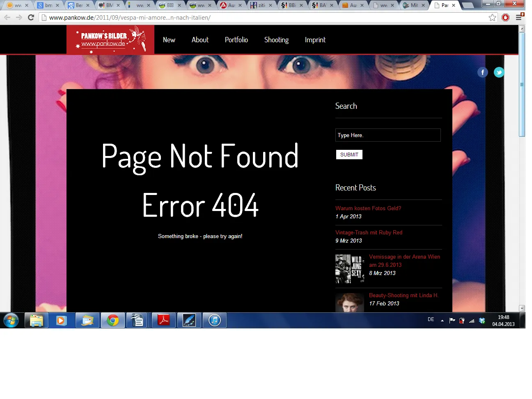
Task: Open the Chrome menu icon
Action: 519,17
